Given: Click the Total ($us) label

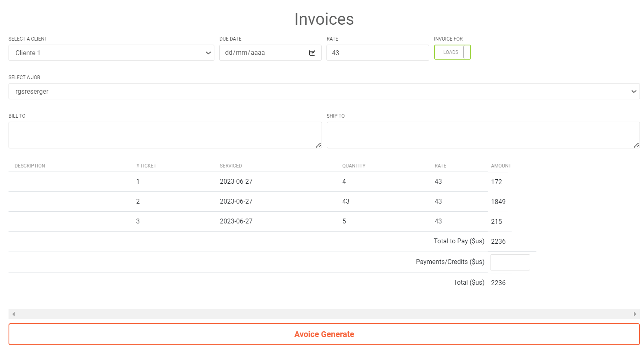Looking at the screenshot, I should 469,283.
